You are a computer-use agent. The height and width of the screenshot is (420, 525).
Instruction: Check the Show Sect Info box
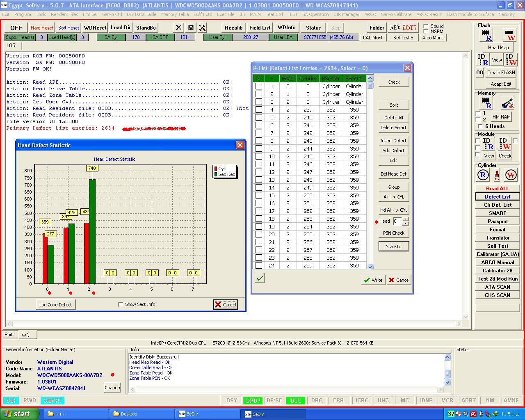(121, 304)
